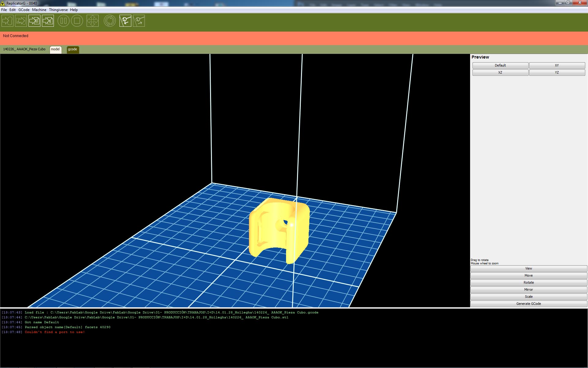Click the Build to file icon
This screenshot has height=368, width=588.
click(34, 21)
